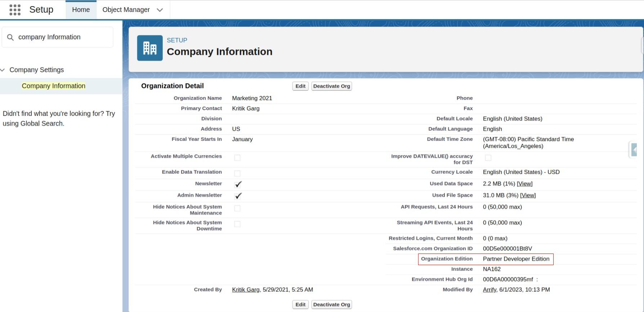Screen dimensions: 644x312
Task: Toggle Enable Data Translation checkbox
Action: click(x=237, y=173)
